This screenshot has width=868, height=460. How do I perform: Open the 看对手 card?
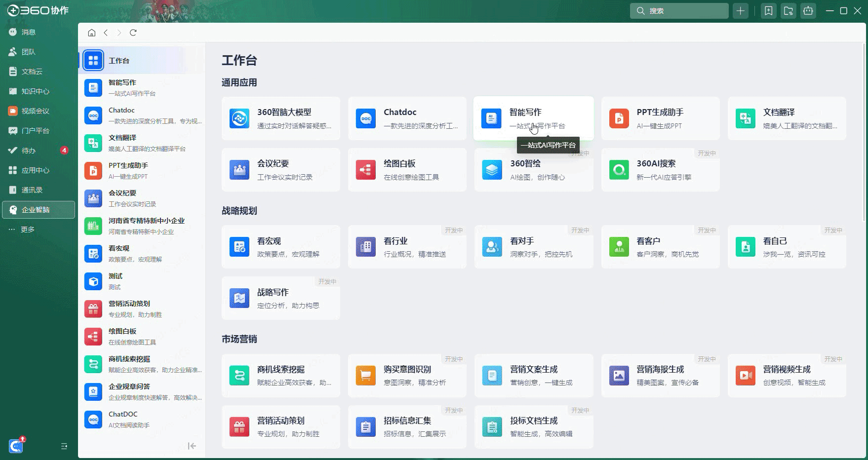(534, 247)
